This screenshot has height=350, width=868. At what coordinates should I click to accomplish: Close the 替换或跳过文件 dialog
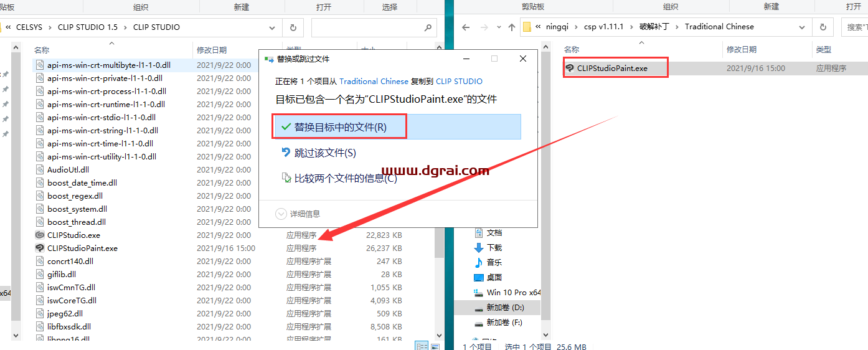523,59
